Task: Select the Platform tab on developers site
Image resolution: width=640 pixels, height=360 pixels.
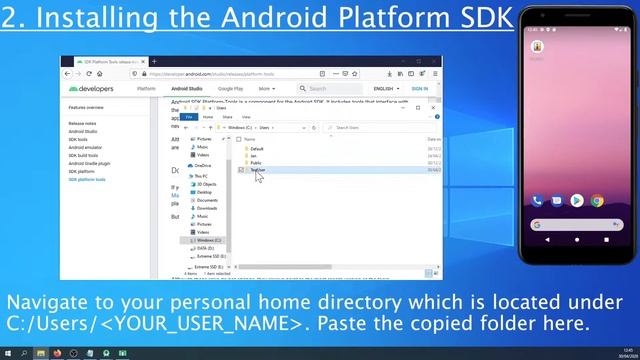Action: (x=146, y=89)
